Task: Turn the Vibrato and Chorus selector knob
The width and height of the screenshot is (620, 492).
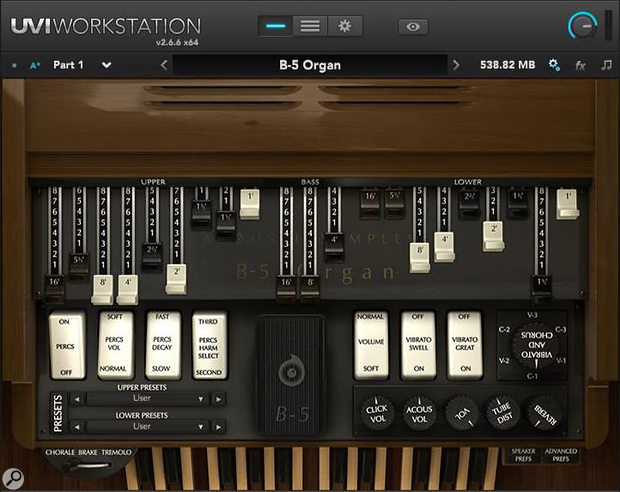Action: coord(536,345)
